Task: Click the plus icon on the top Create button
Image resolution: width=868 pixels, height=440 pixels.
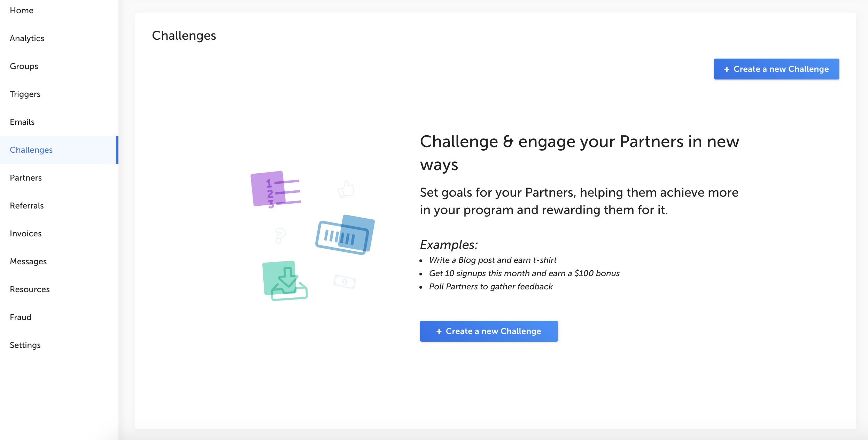Action: [727, 69]
